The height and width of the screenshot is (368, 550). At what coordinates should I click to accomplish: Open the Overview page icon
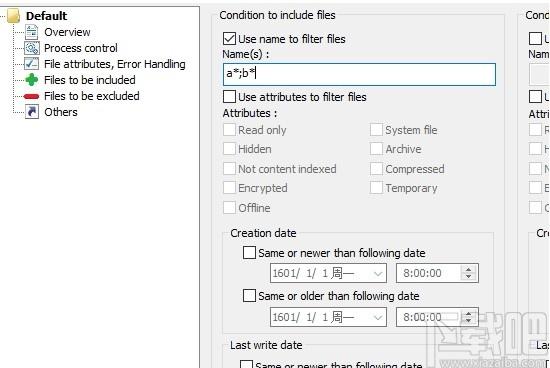tap(32, 32)
